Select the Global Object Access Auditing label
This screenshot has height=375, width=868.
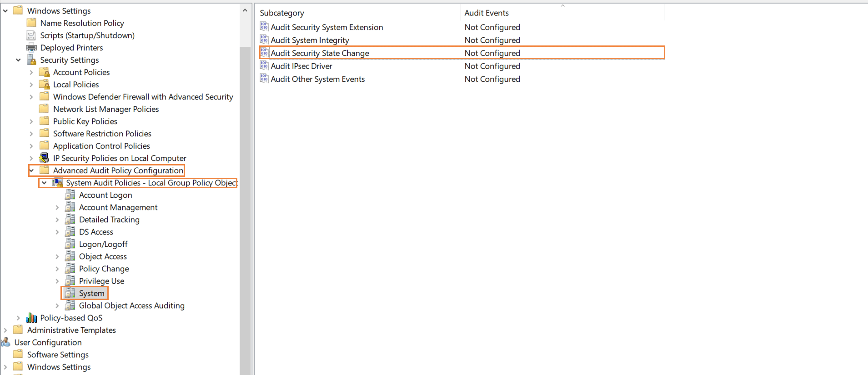pos(132,305)
